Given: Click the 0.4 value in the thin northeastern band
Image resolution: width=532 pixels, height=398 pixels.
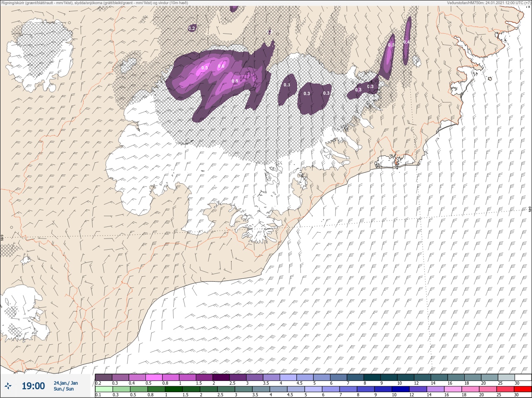Looking at the screenshot, I should [406, 42].
